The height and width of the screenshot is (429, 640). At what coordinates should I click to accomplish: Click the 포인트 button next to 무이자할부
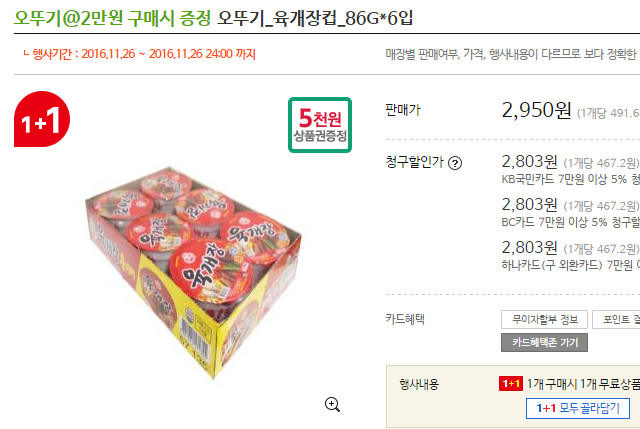tap(617, 320)
